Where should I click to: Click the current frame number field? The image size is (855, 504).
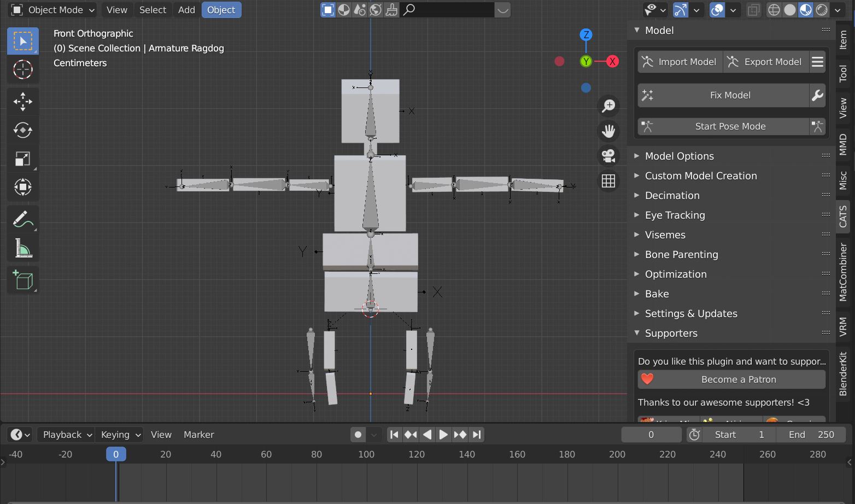pos(651,435)
